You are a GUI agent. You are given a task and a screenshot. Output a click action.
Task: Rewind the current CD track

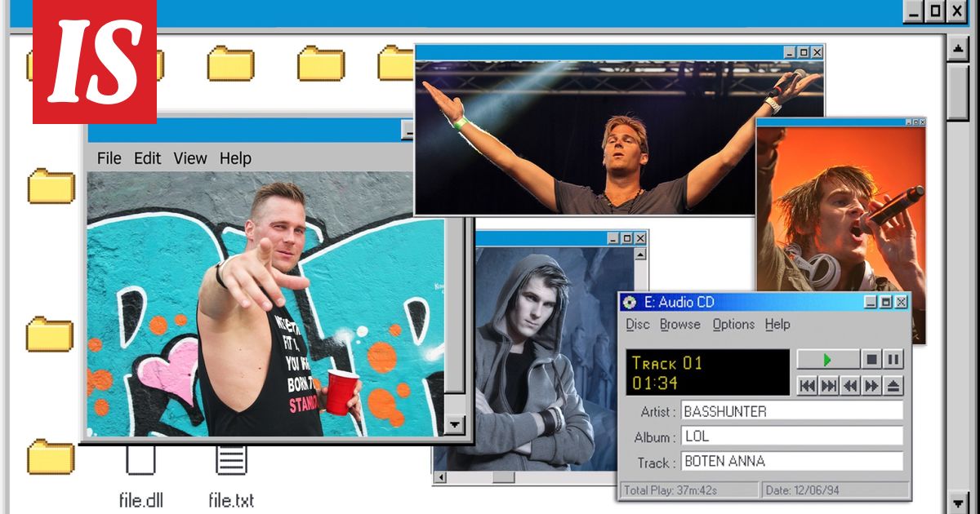click(x=850, y=385)
